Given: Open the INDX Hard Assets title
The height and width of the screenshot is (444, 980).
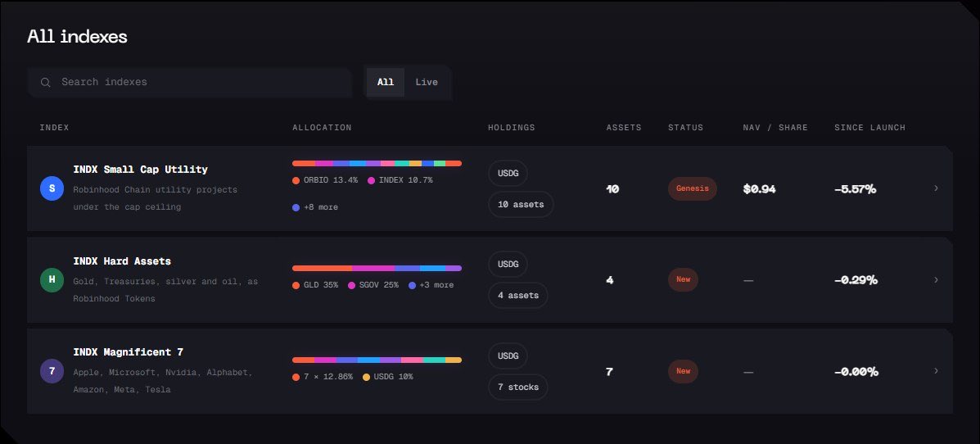Looking at the screenshot, I should (122, 261).
